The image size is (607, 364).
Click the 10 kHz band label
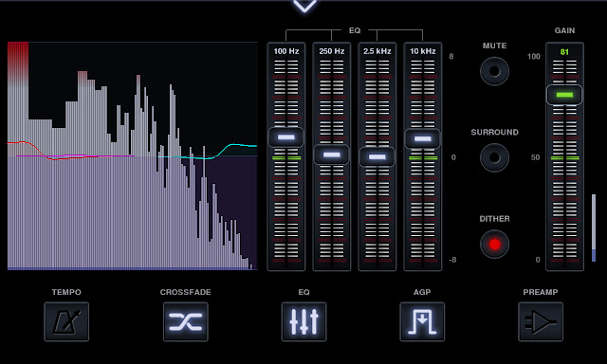[423, 51]
